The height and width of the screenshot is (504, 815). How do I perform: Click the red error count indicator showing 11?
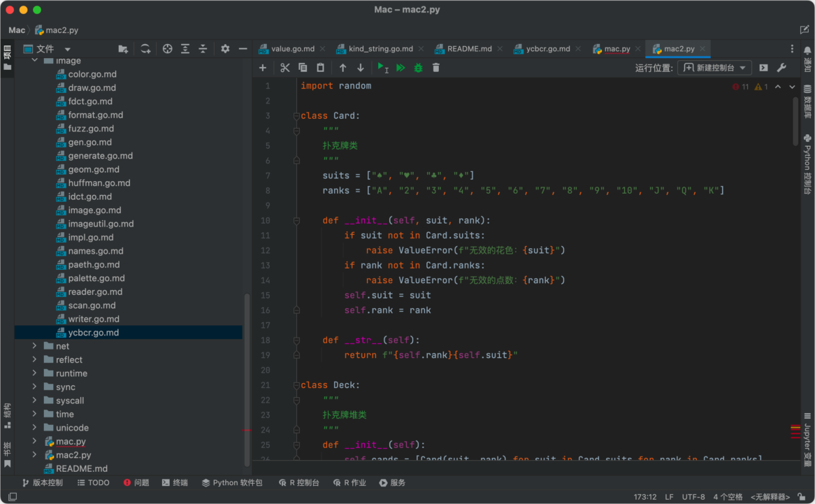point(741,87)
